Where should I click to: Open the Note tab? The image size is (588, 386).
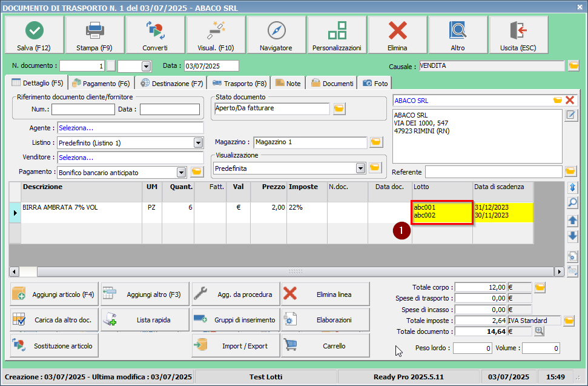[x=288, y=83]
